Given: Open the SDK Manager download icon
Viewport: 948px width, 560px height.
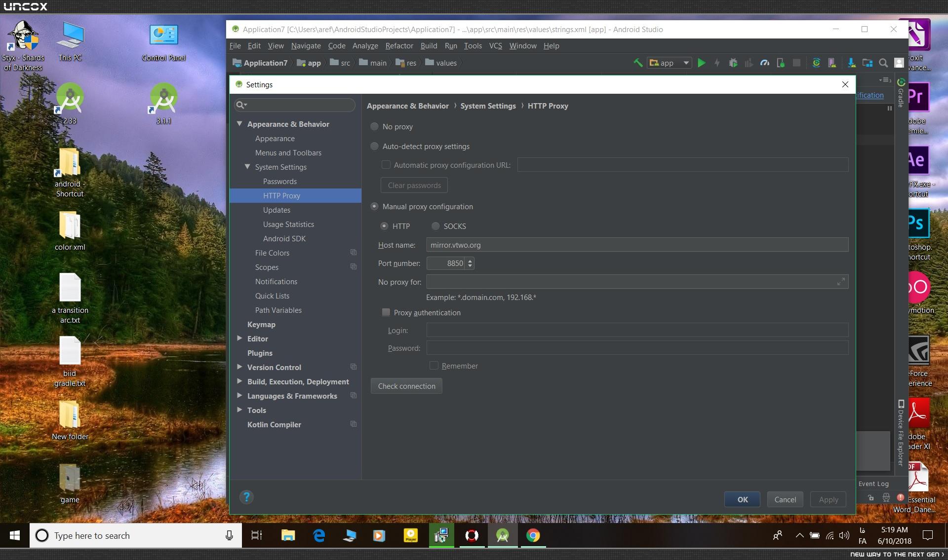Looking at the screenshot, I should (x=852, y=63).
